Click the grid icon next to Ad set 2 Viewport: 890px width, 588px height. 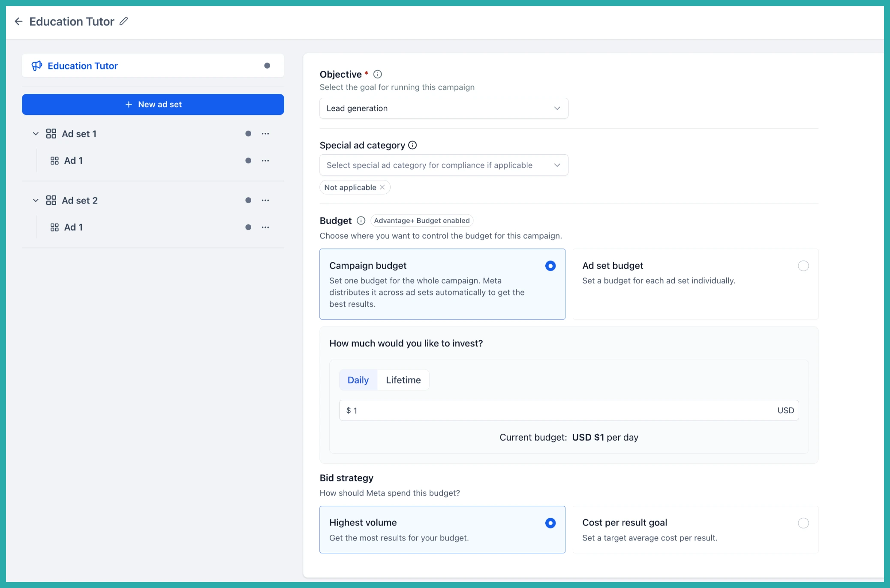(x=51, y=200)
